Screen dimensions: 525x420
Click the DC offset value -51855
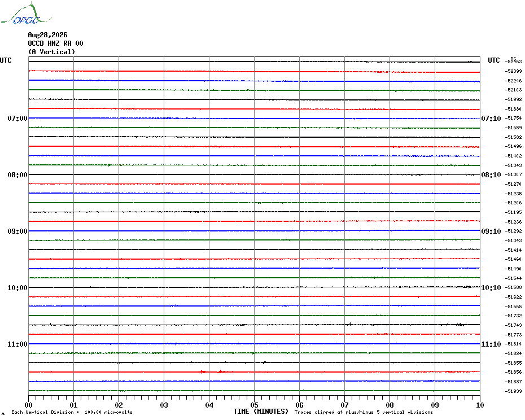coord(514,363)
